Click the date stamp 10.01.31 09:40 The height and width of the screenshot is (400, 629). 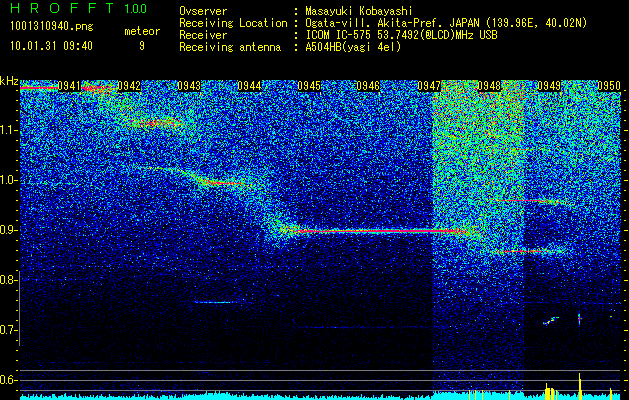click(x=51, y=46)
